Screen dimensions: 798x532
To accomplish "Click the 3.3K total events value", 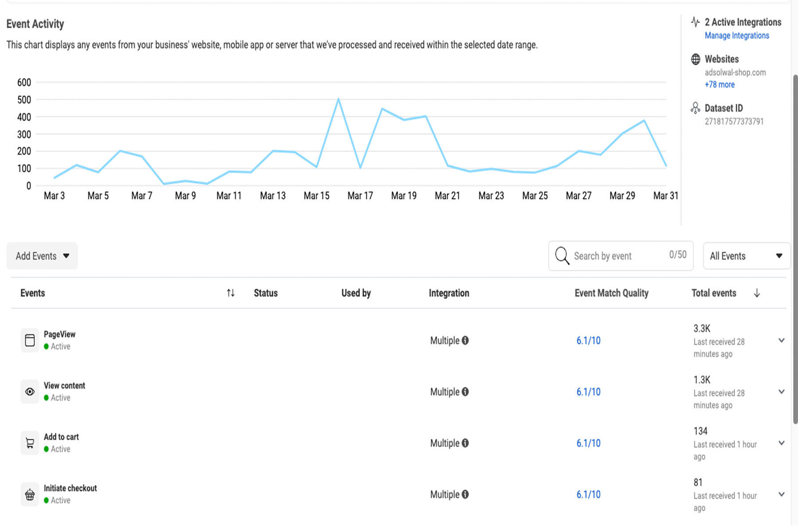I will tap(702, 329).
